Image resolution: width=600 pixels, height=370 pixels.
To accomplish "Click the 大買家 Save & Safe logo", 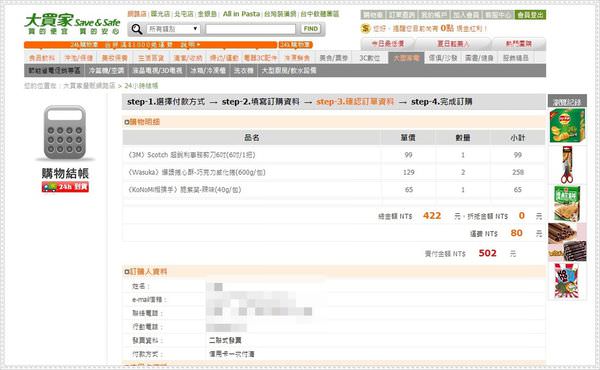I will click(72, 24).
